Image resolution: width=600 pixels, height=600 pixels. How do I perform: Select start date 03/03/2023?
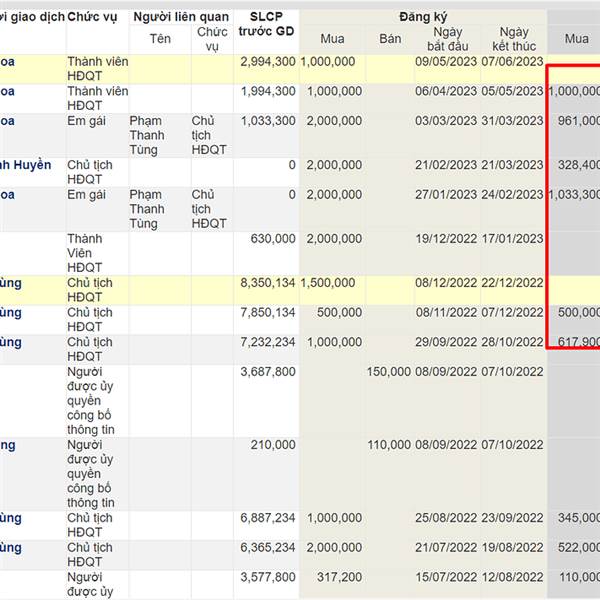(x=446, y=121)
